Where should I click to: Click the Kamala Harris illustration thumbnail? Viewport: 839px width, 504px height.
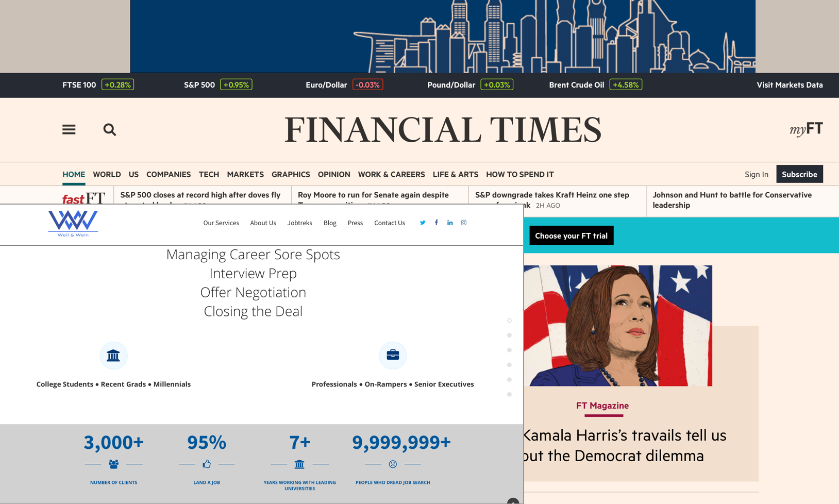click(618, 326)
